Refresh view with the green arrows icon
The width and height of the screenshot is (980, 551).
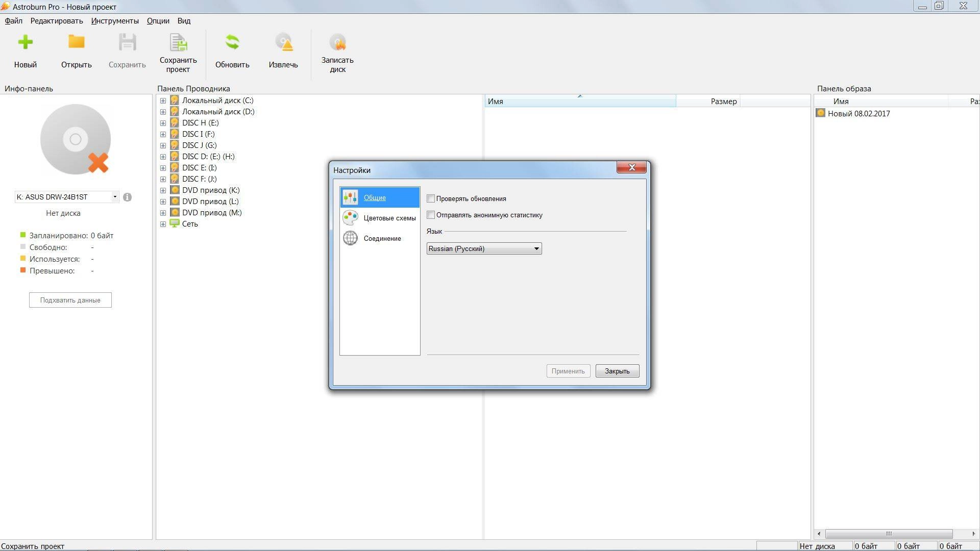click(232, 42)
